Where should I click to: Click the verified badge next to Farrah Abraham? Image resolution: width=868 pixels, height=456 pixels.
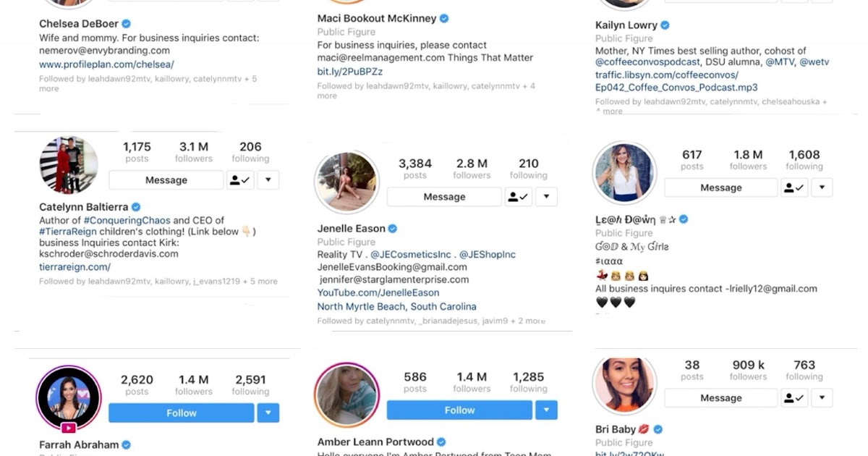(x=126, y=444)
